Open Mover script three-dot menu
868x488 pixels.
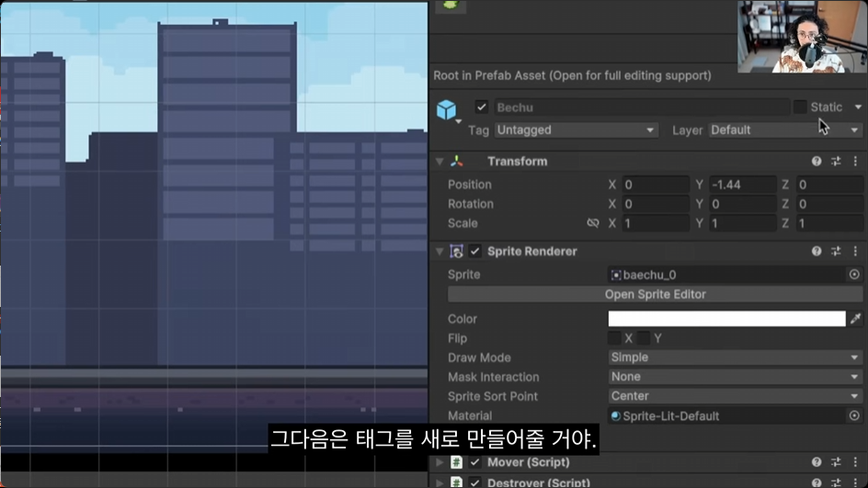(855, 461)
